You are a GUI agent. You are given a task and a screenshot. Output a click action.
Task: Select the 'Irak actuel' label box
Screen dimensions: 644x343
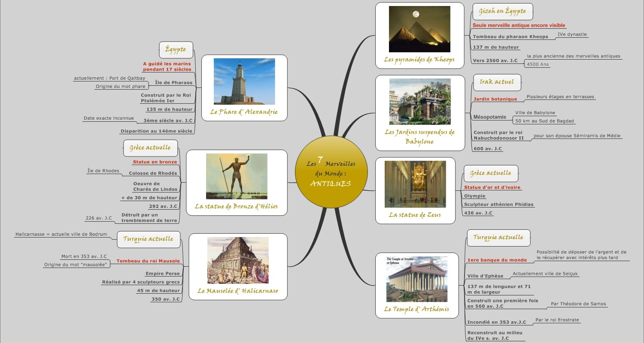tap(496, 82)
